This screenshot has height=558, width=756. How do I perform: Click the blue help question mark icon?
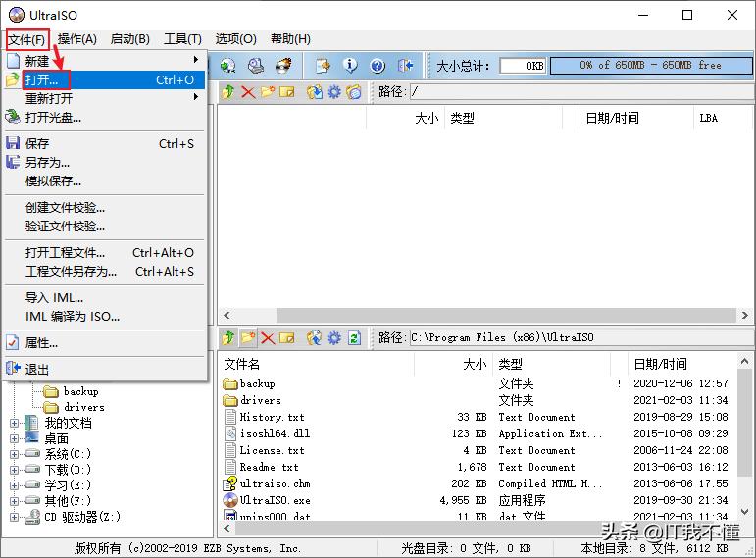click(378, 65)
